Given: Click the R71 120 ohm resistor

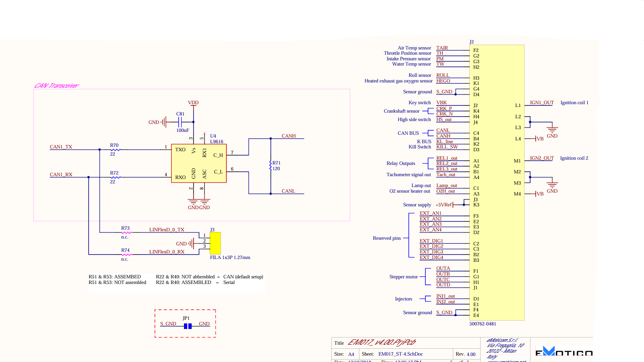Looking at the screenshot, I should tap(271, 166).
